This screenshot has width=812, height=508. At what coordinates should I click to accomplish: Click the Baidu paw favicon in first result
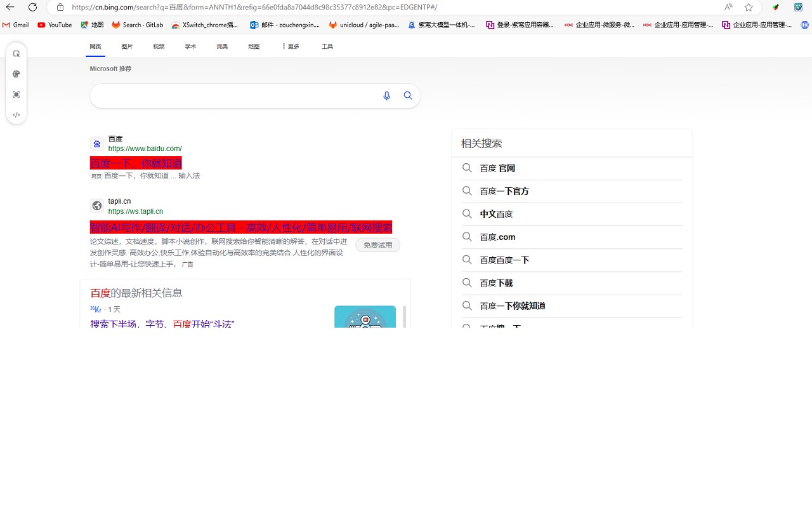click(x=96, y=144)
